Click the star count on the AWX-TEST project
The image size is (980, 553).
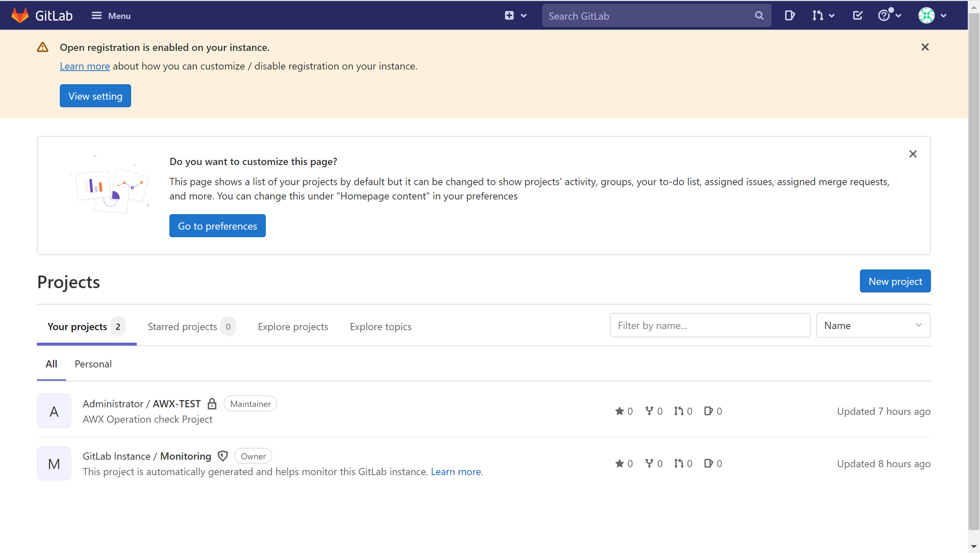coord(624,411)
